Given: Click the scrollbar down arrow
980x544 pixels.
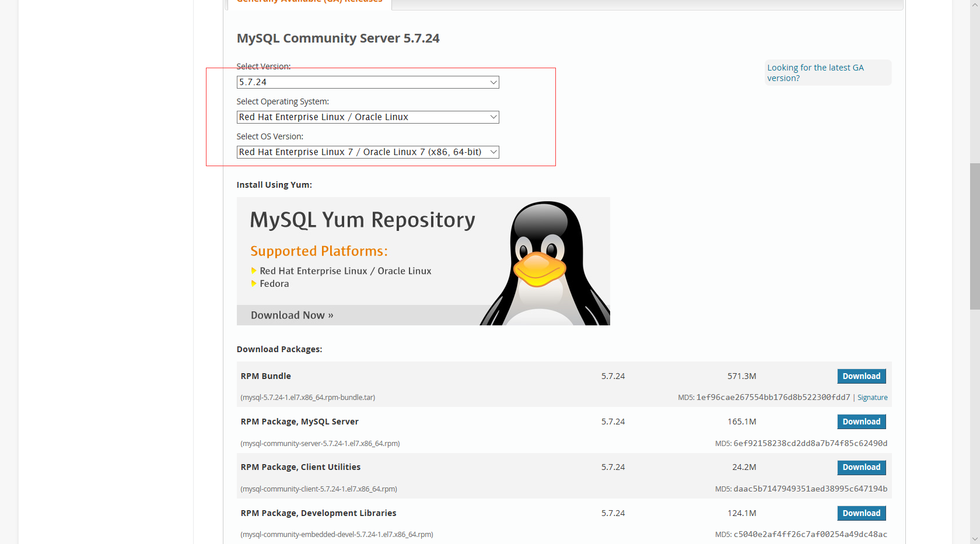Looking at the screenshot, I should [x=975, y=539].
